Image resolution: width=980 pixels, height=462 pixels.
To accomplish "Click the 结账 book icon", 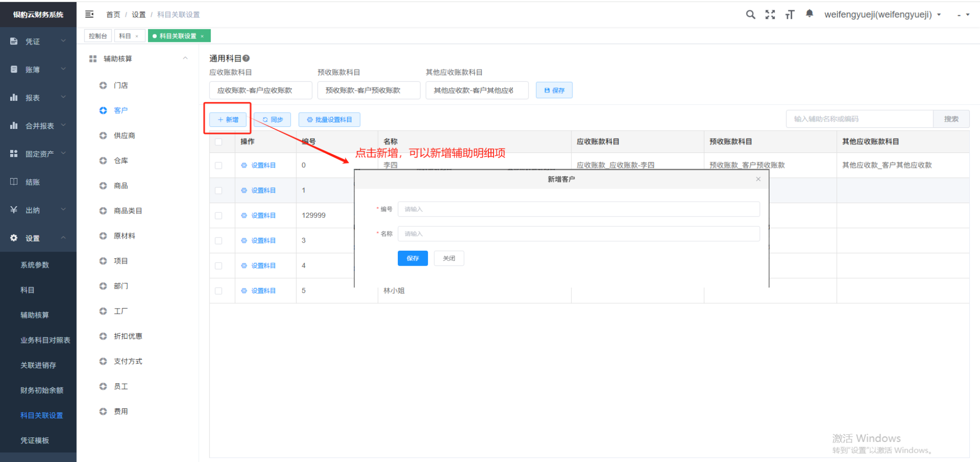I will point(14,182).
